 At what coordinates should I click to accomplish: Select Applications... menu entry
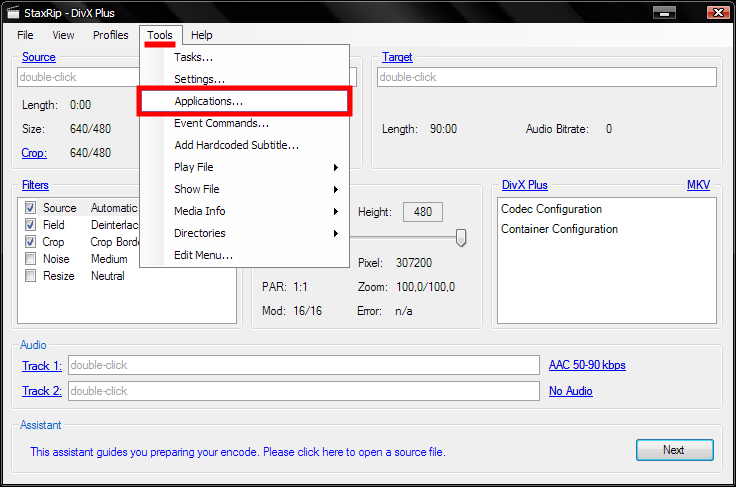click(245, 101)
